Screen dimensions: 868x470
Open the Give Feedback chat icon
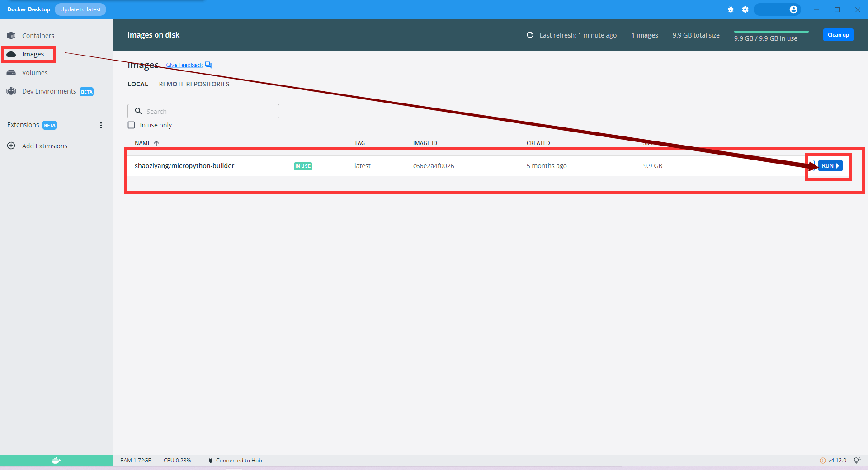(208, 65)
